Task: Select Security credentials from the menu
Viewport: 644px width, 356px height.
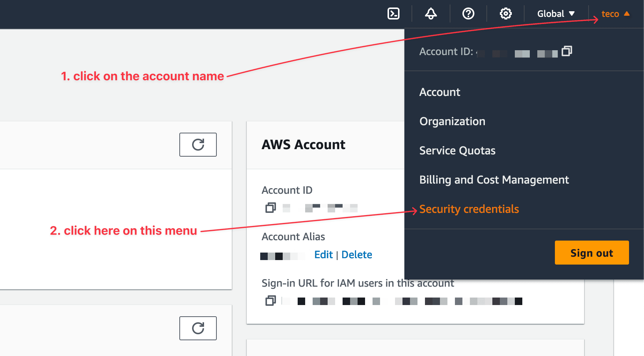Action: point(469,209)
